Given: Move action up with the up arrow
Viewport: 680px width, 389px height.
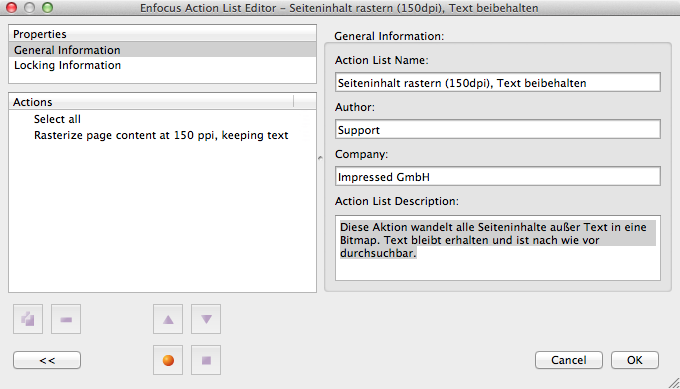Looking at the screenshot, I should pos(168,319).
